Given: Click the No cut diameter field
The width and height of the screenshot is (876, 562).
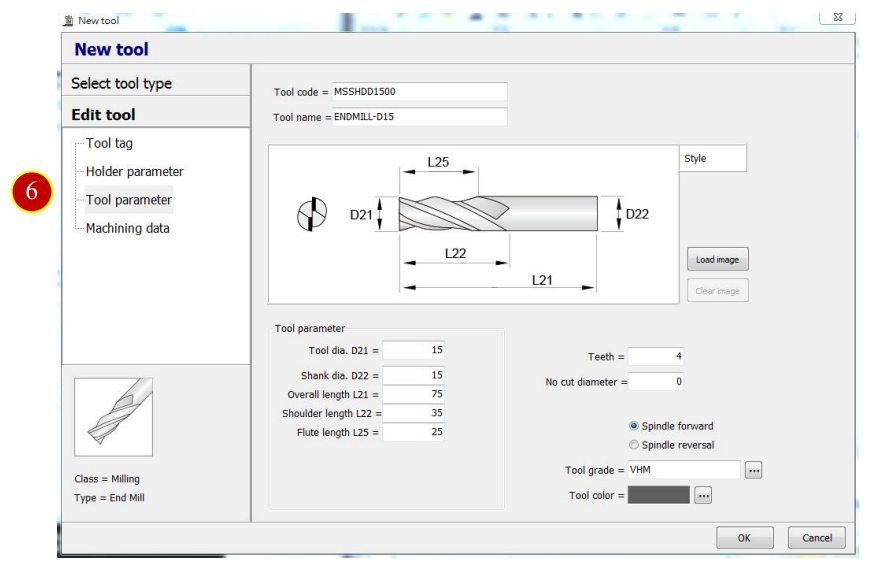Looking at the screenshot, I should coord(656,382).
